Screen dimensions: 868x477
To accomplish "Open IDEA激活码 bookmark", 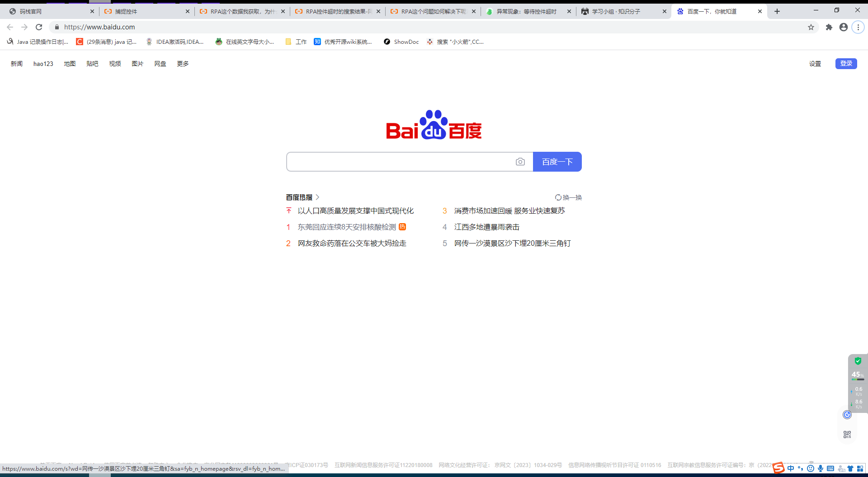I will point(175,42).
